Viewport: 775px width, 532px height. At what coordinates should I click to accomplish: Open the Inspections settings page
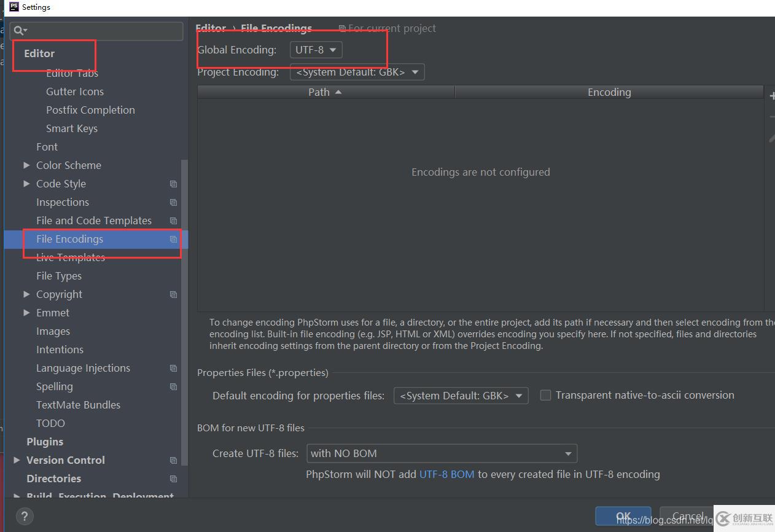coord(63,202)
